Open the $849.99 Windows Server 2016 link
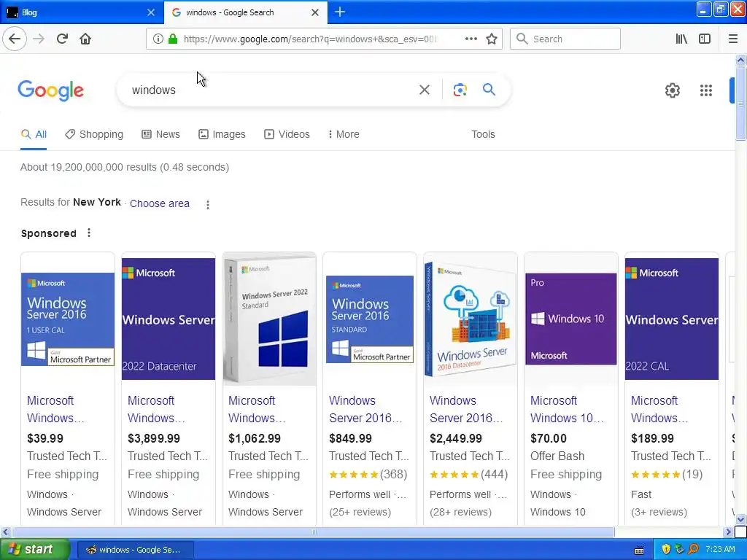 click(366, 409)
